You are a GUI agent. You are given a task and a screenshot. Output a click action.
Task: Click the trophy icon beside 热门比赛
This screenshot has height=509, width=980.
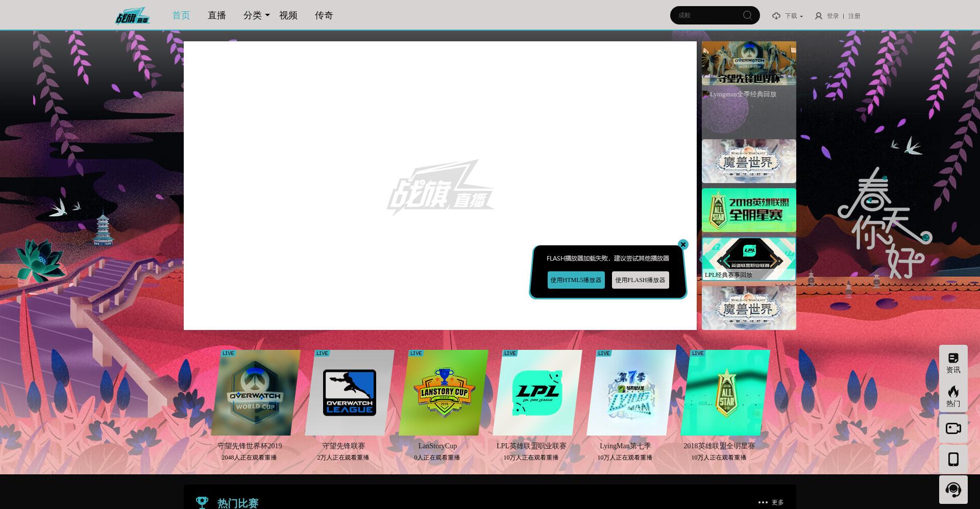(x=202, y=503)
